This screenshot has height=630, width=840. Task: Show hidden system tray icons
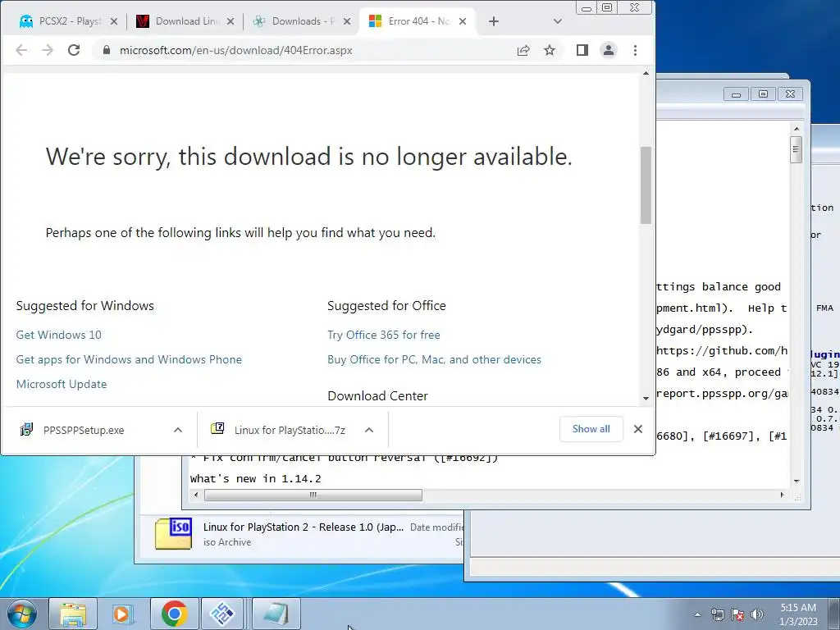(697, 614)
